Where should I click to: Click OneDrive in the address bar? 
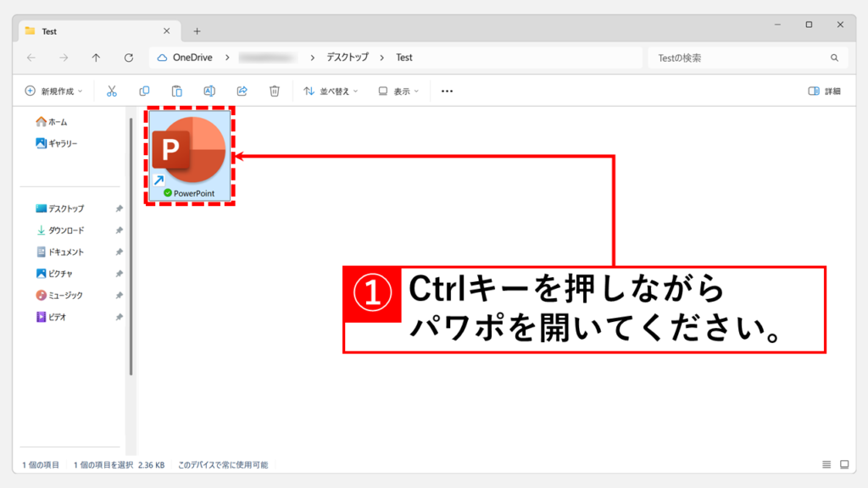pyautogui.click(x=192, y=58)
